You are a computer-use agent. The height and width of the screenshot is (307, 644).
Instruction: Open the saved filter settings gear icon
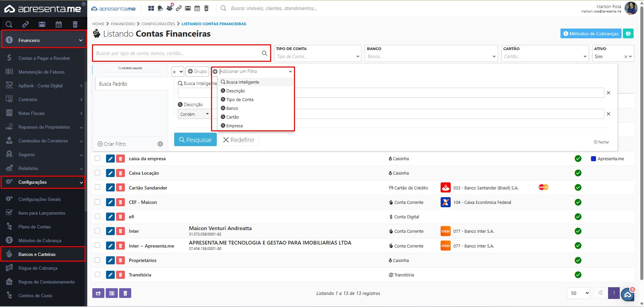tap(160, 144)
